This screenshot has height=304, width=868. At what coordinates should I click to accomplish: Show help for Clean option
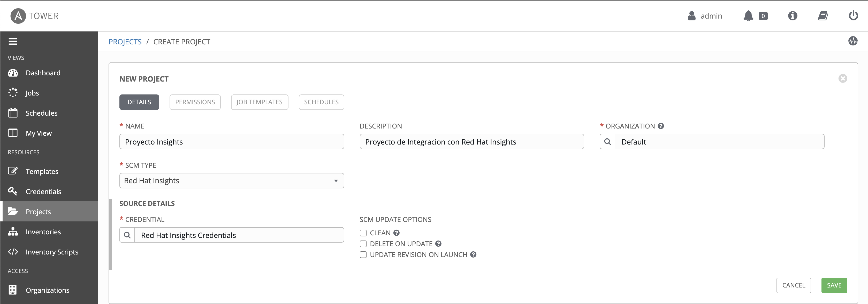(x=397, y=233)
